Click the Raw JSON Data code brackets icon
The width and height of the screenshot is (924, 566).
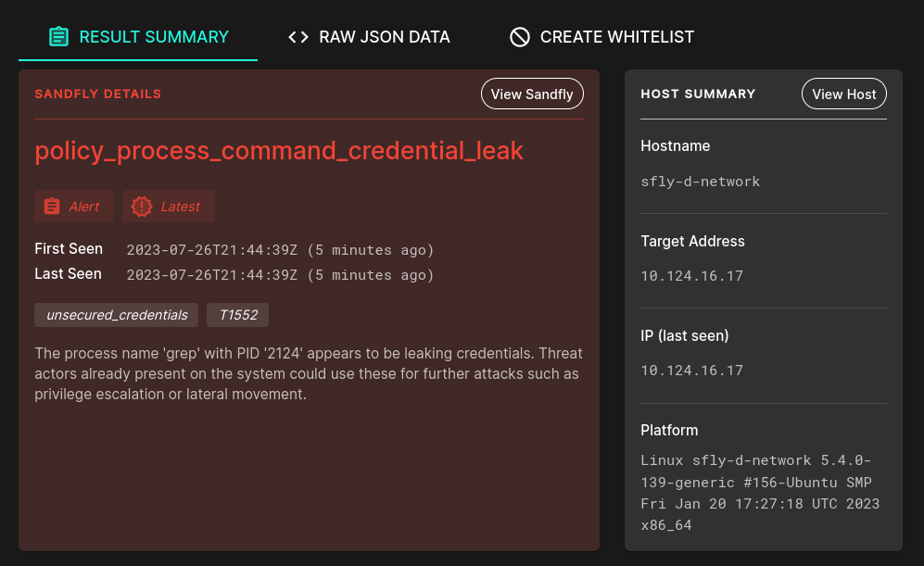[x=298, y=37]
